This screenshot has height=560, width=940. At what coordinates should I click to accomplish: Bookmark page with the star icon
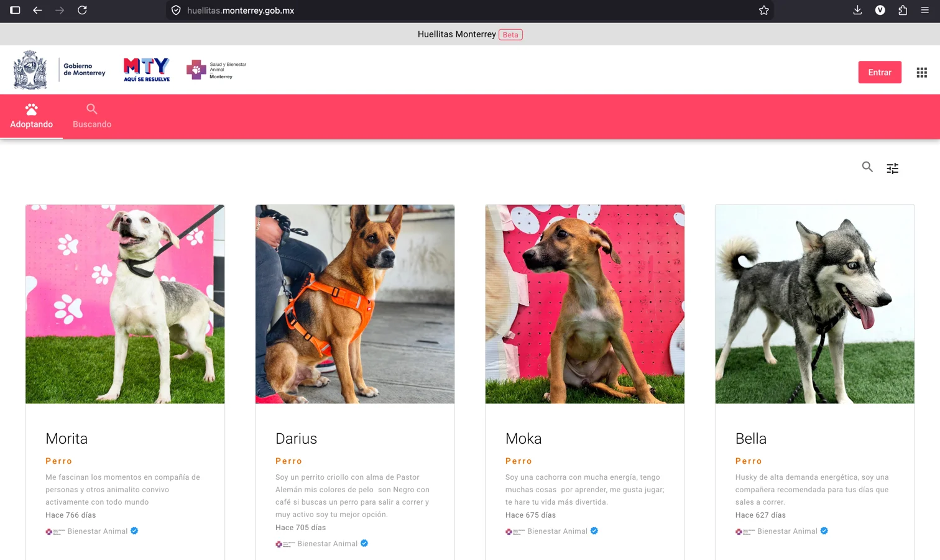764,10
